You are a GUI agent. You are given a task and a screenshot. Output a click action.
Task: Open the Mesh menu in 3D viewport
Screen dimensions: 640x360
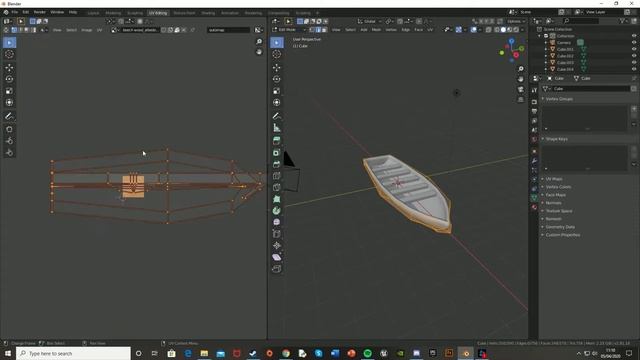click(x=376, y=30)
